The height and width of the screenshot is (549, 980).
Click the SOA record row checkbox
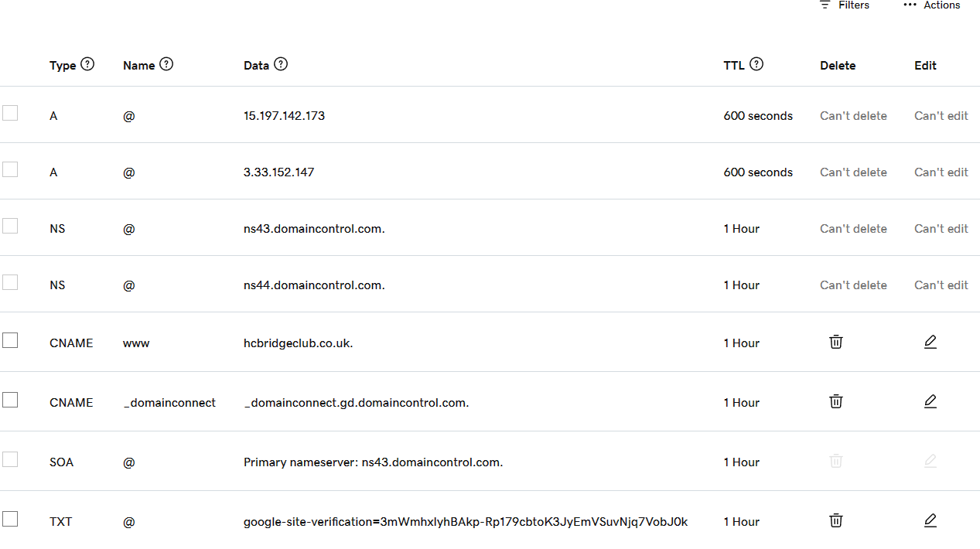[10, 459]
